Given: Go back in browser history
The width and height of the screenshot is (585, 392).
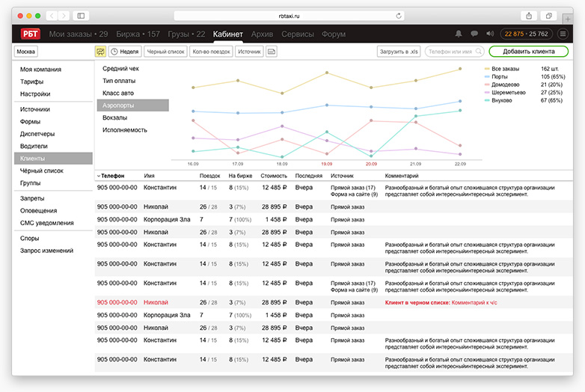Looking at the screenshot, I should (52, 16).
